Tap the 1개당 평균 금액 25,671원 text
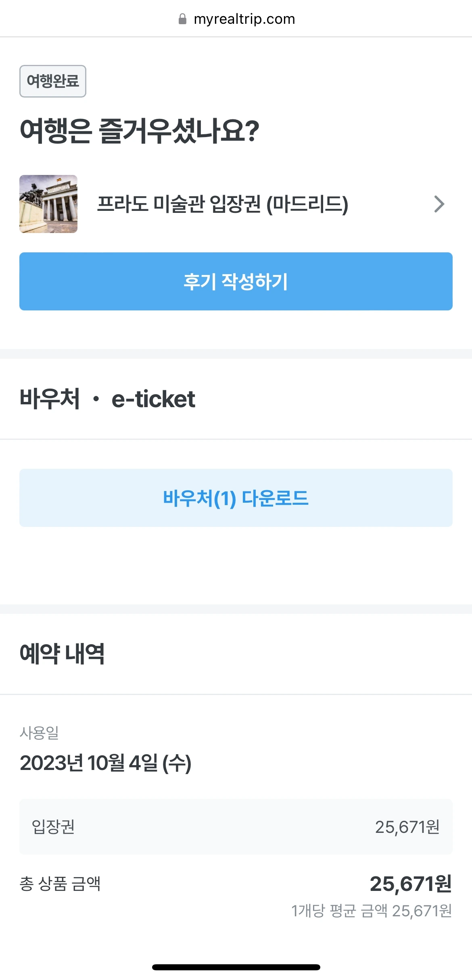 click(371, 911)
